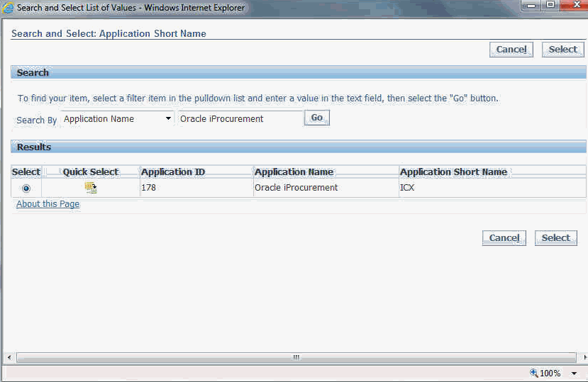Click the zoom magnifier icon in status bar

[533, 373]
